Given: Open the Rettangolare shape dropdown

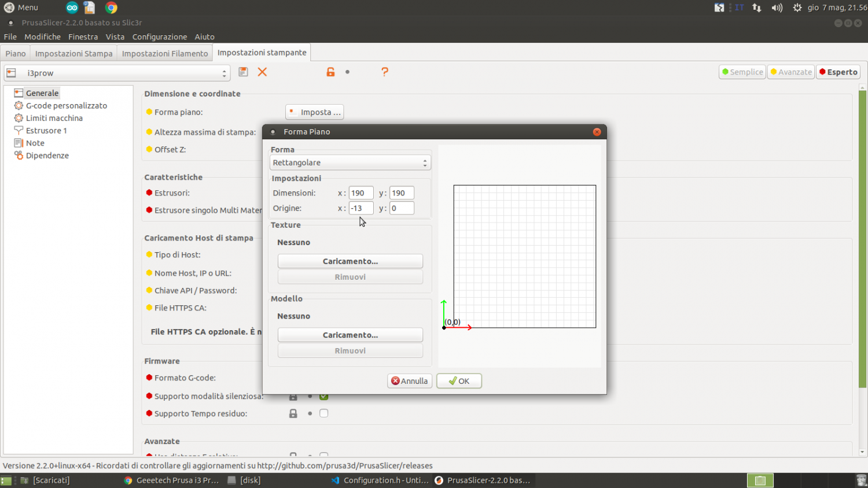Looking at the screenshot, I should [350, 163].
